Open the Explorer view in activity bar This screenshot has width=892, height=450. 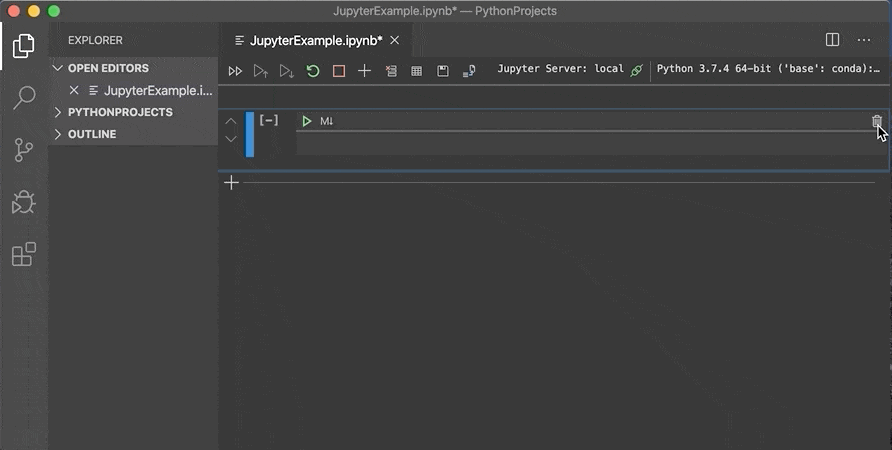point(23,46)
